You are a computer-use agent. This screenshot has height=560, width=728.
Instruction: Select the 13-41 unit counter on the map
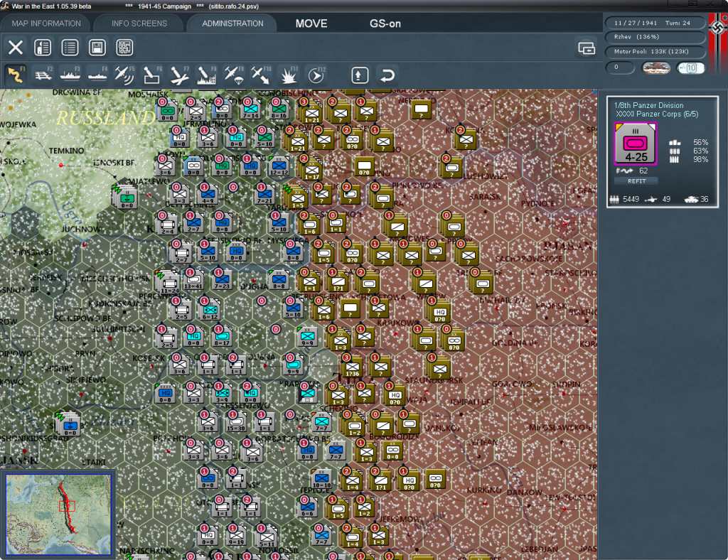click(193, 280)
